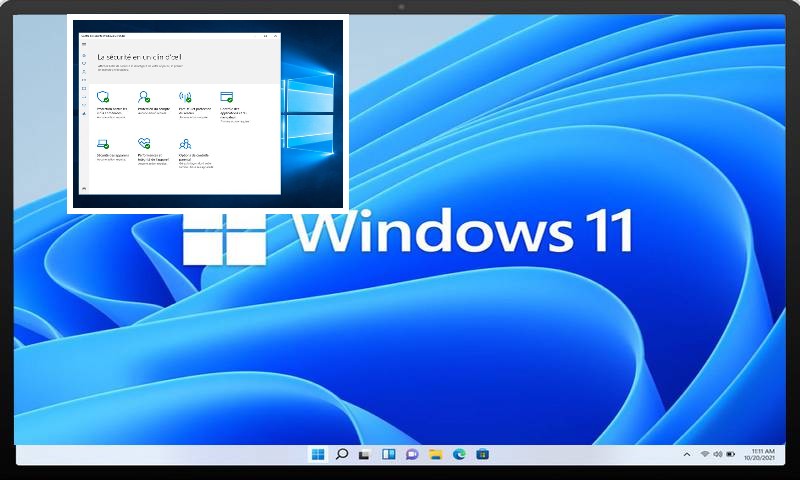Select account person icon in Security sidebar
Screen dimensions: 800x480
(x=84, y=72)
